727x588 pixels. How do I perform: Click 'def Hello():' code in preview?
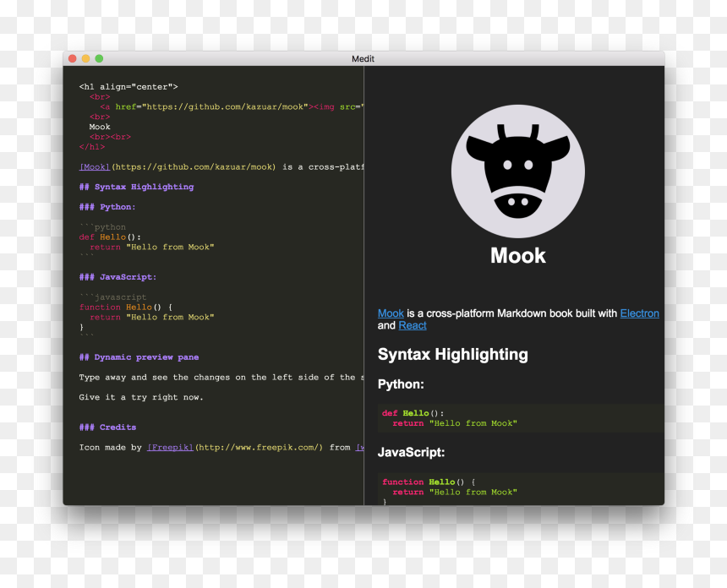tap(413, 413)
